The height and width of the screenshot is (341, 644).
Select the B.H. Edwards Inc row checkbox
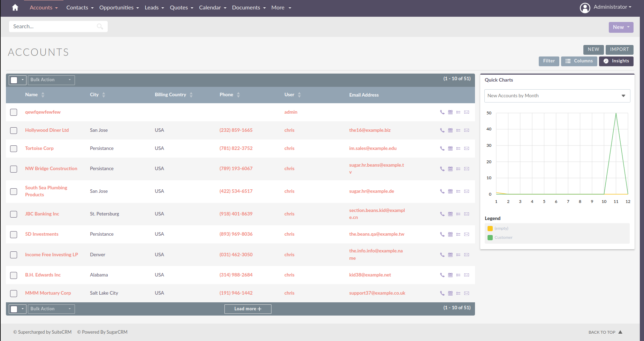point(14,275)
